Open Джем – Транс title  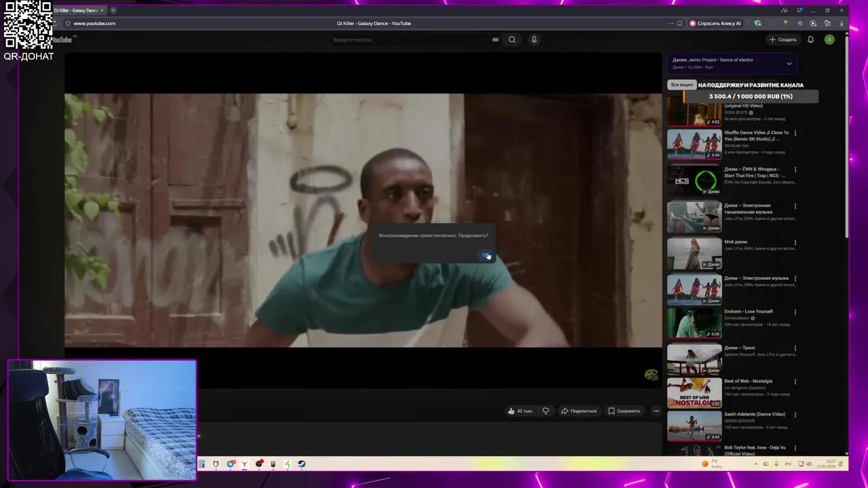(740, 348)
